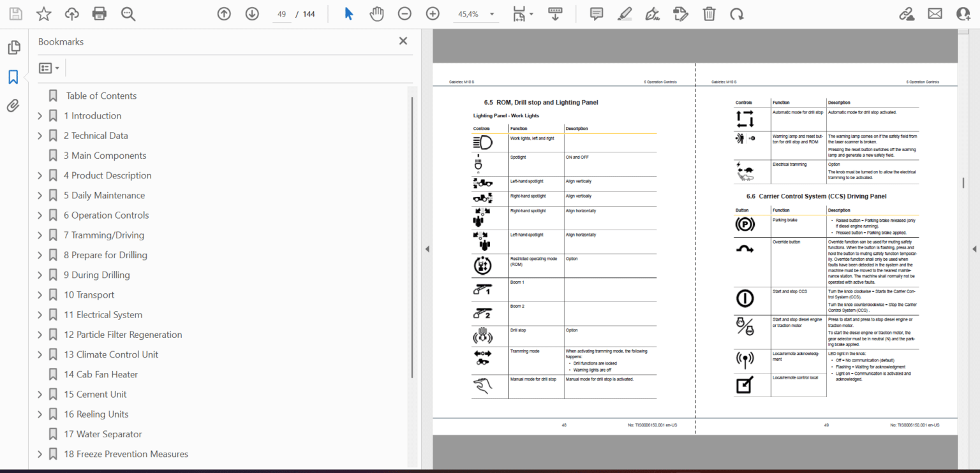This screenshot has height=473, width=980.
Task: Open the Page Thumbnails panel
Action: tap(14, 47)
